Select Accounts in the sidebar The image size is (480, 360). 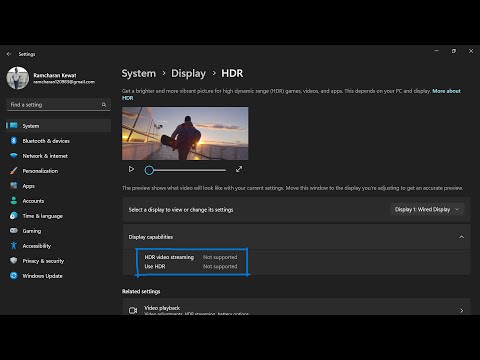[x=33, y=201]
